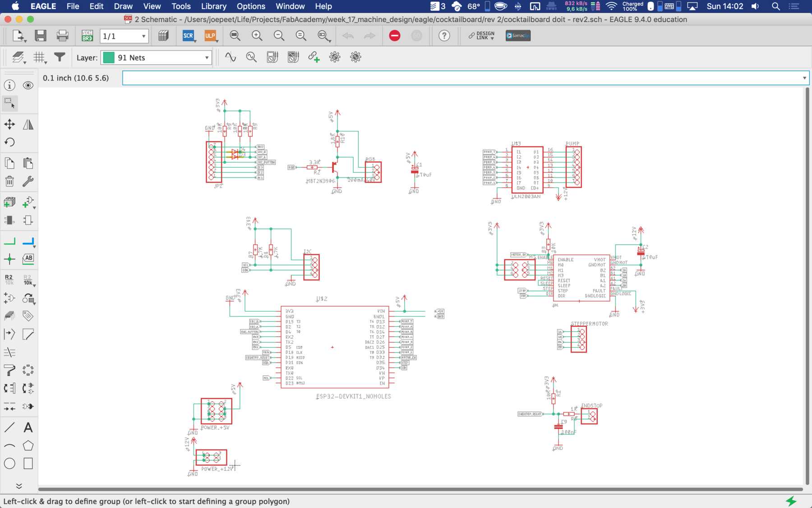Activate the Delete trash tool
Screen dimensions: 812x508
[x=9, y=182]
